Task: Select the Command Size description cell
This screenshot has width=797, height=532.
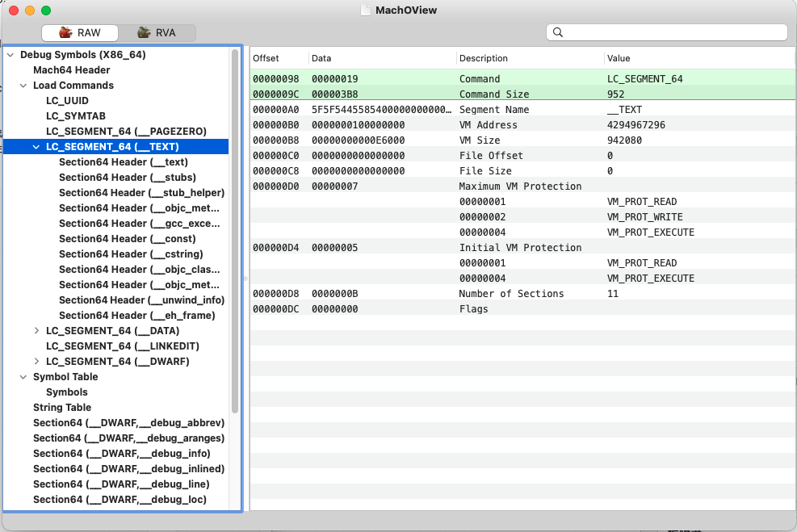Action: 494,94
